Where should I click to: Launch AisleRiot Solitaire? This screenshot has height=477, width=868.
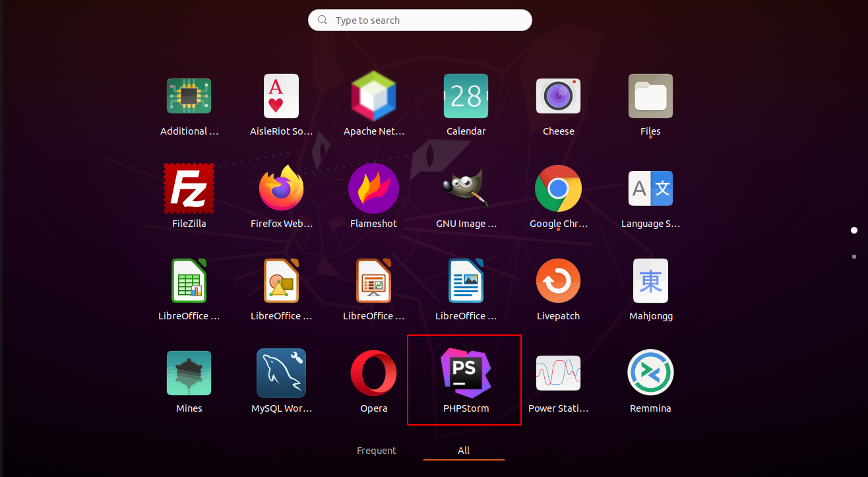click(281, 96)
